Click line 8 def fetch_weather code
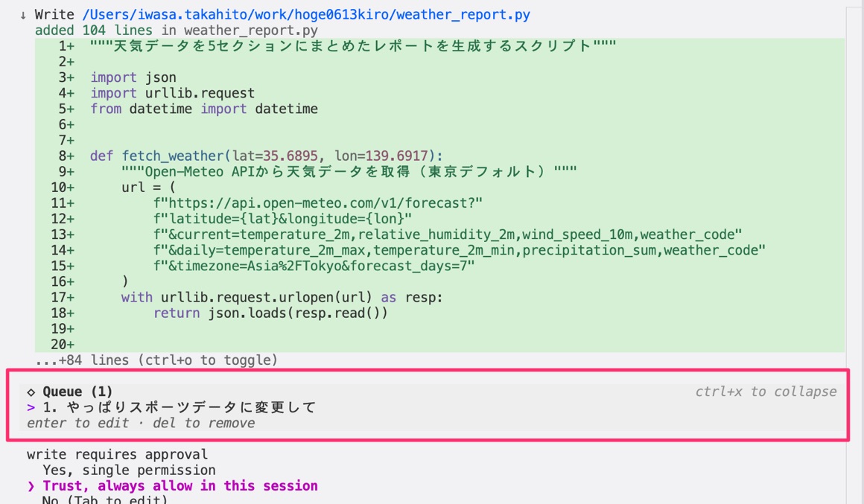Viewport: 864px width, 504px height. [266, 156]
